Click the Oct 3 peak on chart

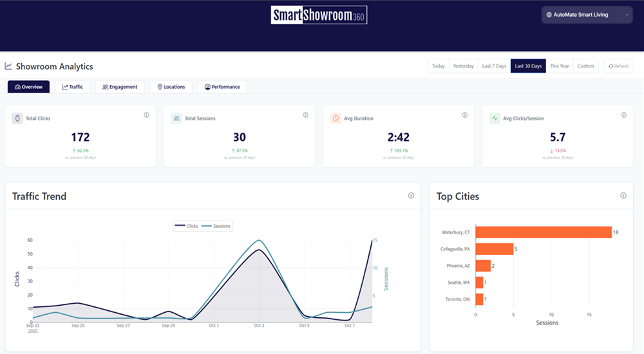259,249
